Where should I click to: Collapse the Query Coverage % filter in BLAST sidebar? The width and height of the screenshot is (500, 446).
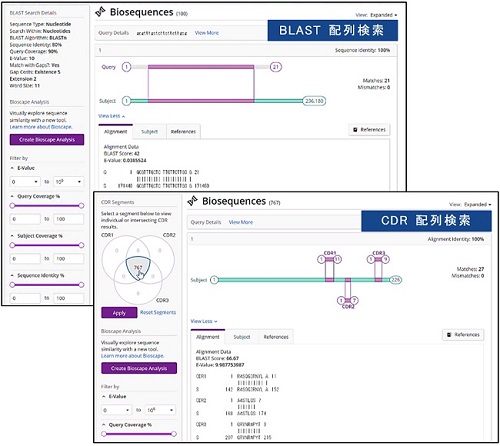[x=12, y=196]
